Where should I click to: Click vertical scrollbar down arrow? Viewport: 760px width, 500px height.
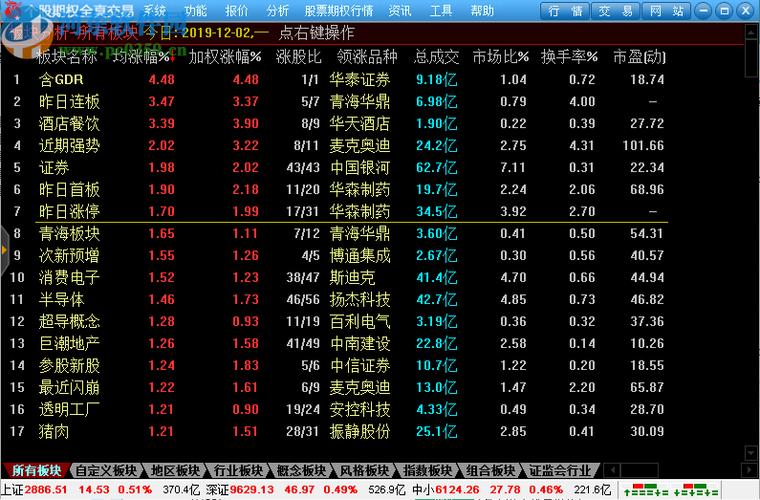coord(752,453)
